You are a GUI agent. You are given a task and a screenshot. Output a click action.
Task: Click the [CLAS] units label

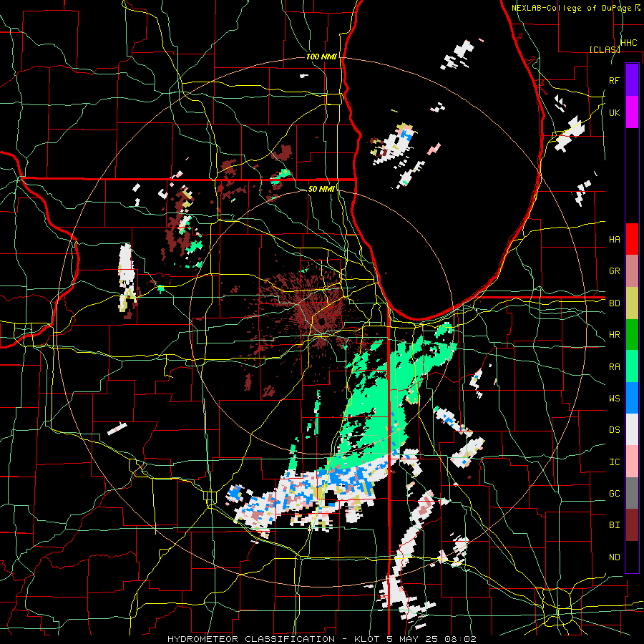tap(605, 49)
